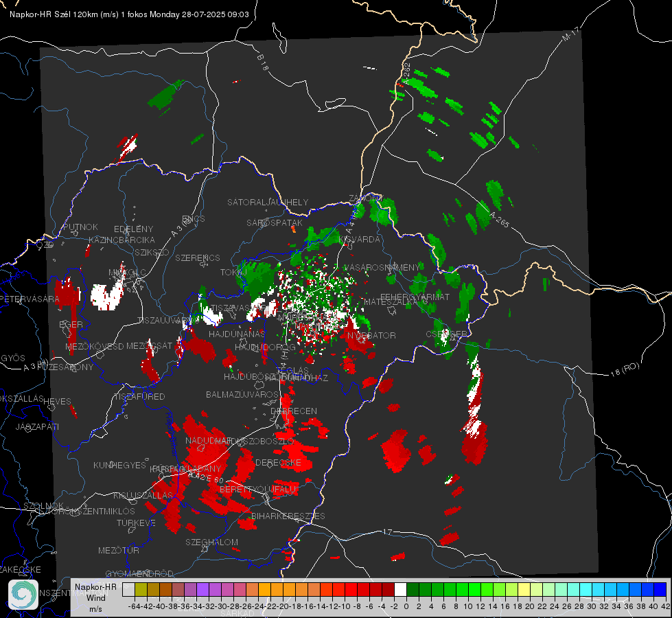Click the SZERENCS city label
The width and height of the screenshot is (672, 618).
point(198,257)
